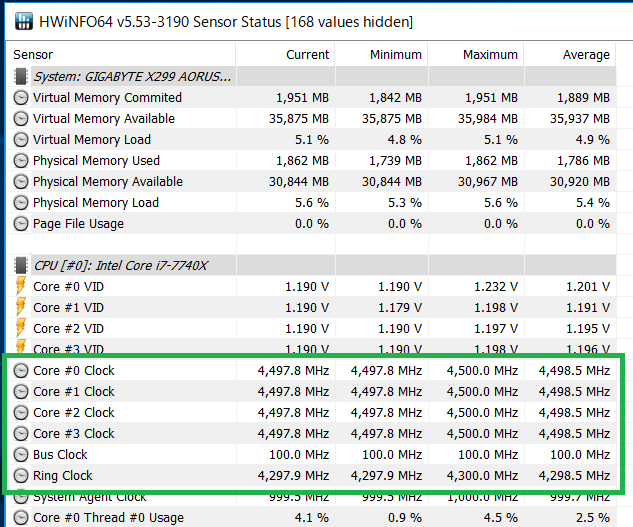Select the Core #0 VID label
The height and width of the screenshot is (527, 633).
click(68, 286)
